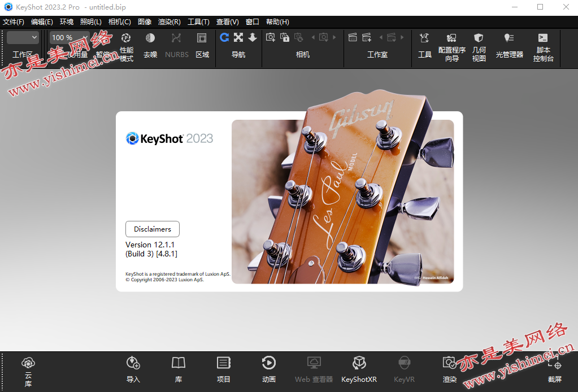This screenshot has height=392, width=578.
Task: Select the dolly down-arrow navigation icon
Action: (253, 37)
